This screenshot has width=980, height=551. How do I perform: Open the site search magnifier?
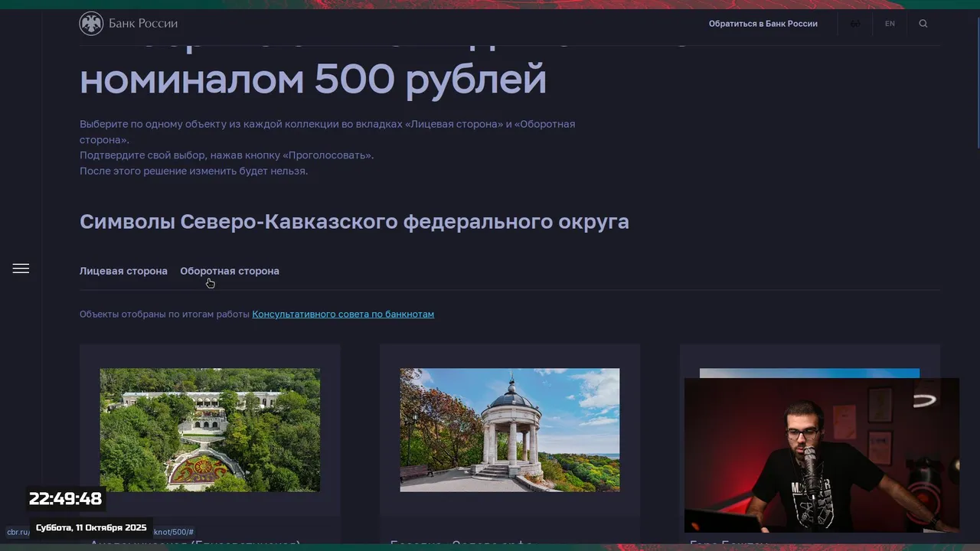click(x=923, y=24)
